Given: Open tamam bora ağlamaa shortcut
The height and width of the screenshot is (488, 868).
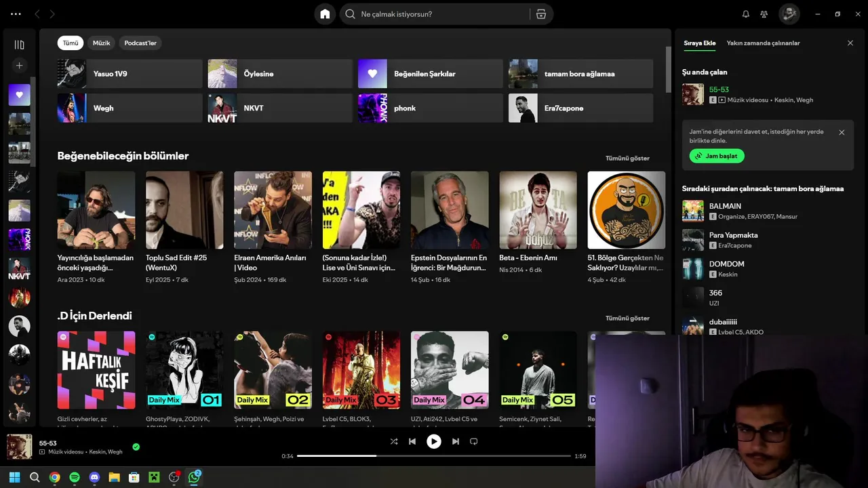Looking at the screenshot, I should click(581, 74).
